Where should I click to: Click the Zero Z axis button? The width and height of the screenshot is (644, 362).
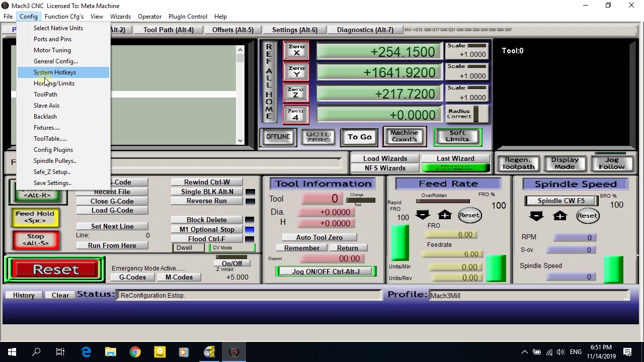tap(296, 94)
